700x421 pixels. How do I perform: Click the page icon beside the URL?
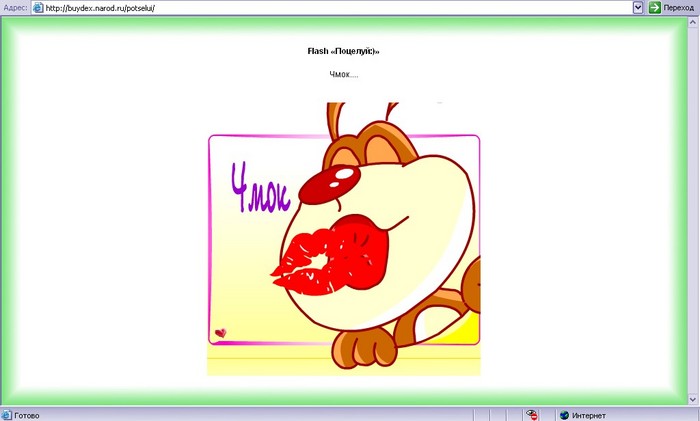38,8
